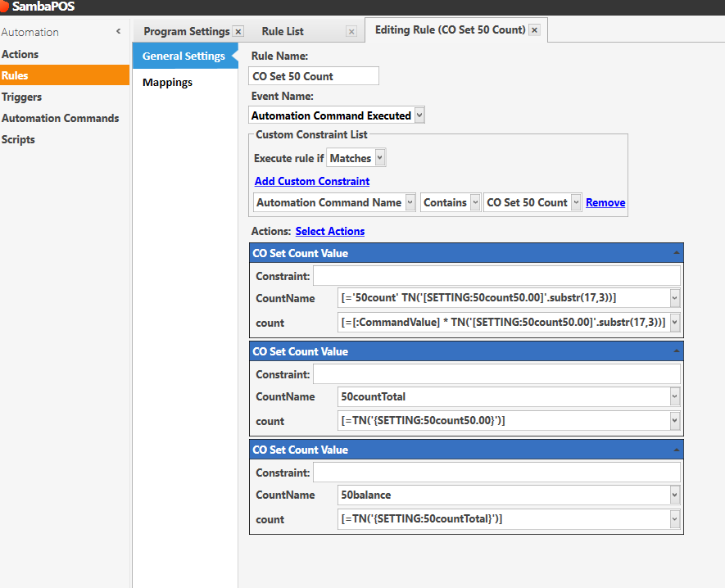The width and height of the screenshot is (725, 588).
Task: Click the Rule Name label
Action: pyautogui.click(x=279, y=56)
